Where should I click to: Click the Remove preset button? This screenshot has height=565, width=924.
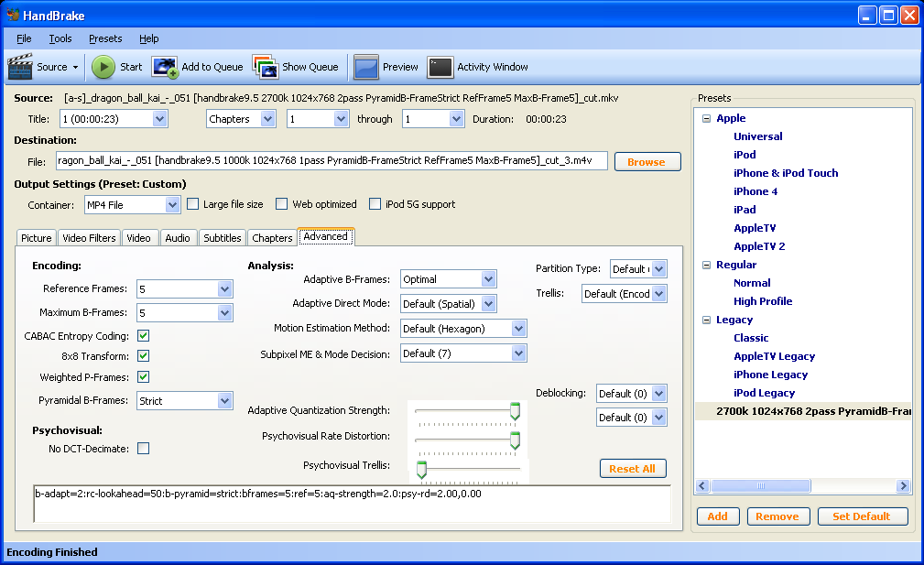coord(777,516)
